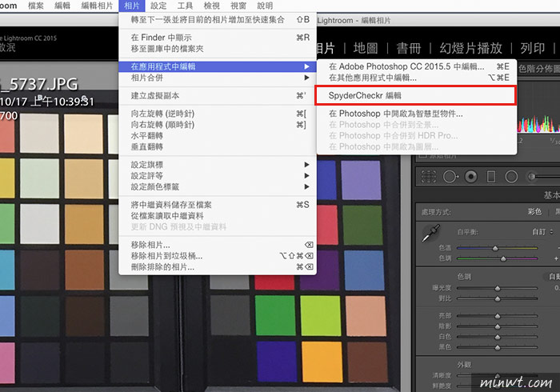Click the highlighted 相片 menu
The height and width of the screenshot is (392, 560).
point(132,6)
